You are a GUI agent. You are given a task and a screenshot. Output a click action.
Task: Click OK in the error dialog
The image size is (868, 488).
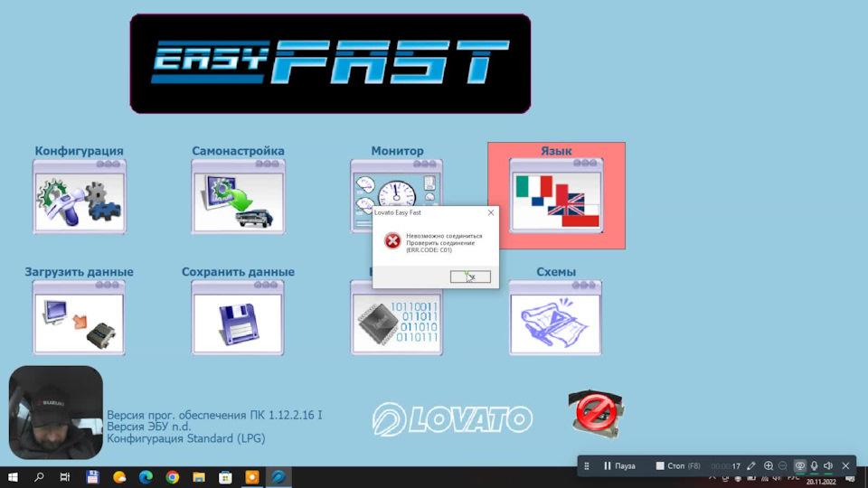[470, 277]
